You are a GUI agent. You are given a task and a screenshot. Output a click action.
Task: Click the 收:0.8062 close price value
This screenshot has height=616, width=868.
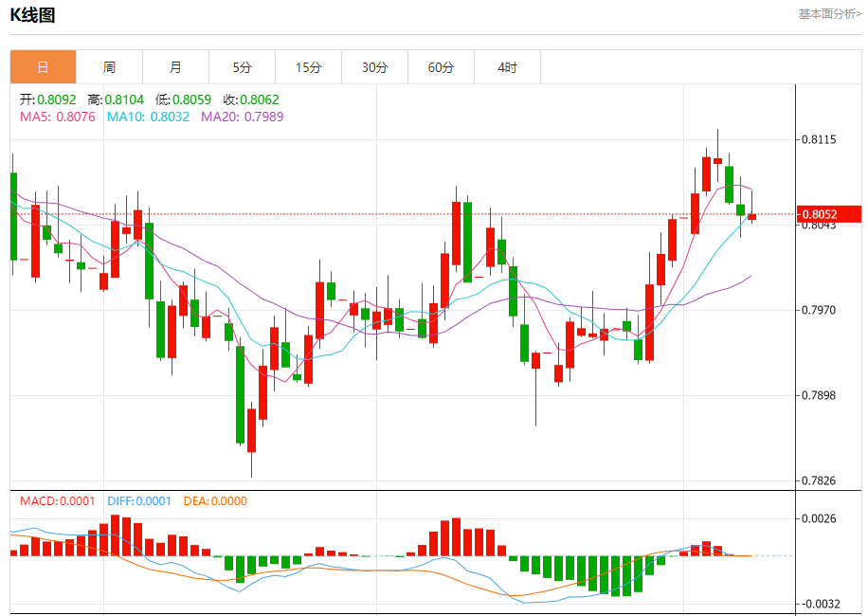251,100
